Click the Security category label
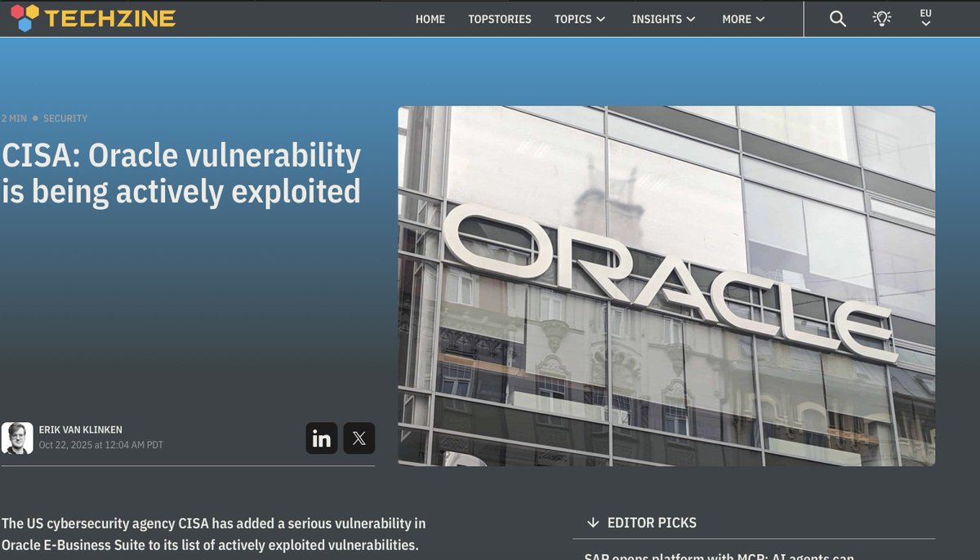The width and height of the screenshot is (980, 560). point(65,118)
